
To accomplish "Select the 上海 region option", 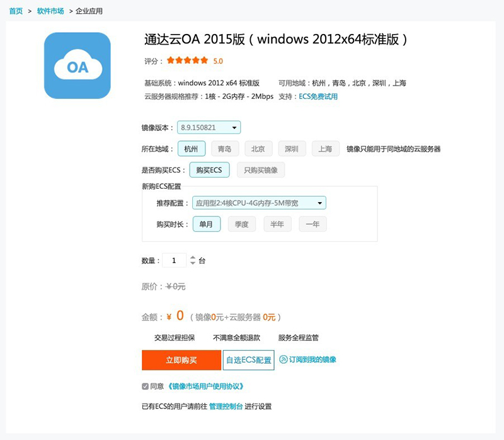I will tap(325, 149).
